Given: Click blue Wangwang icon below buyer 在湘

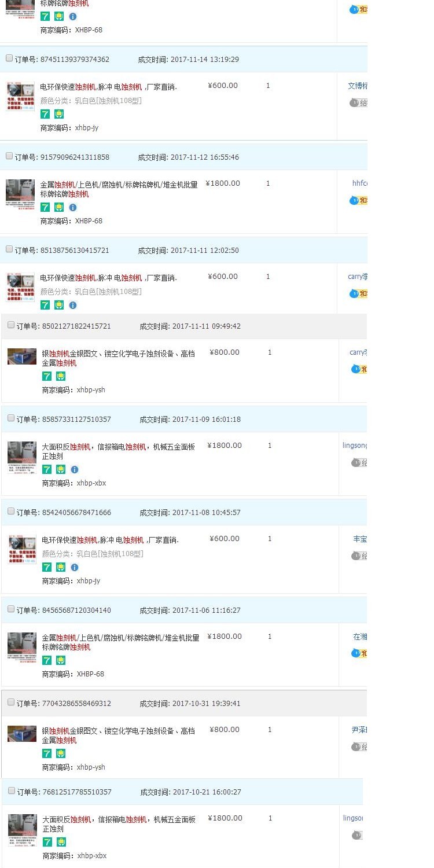Looking at the screenshot, I should click(x=356, y=653).
